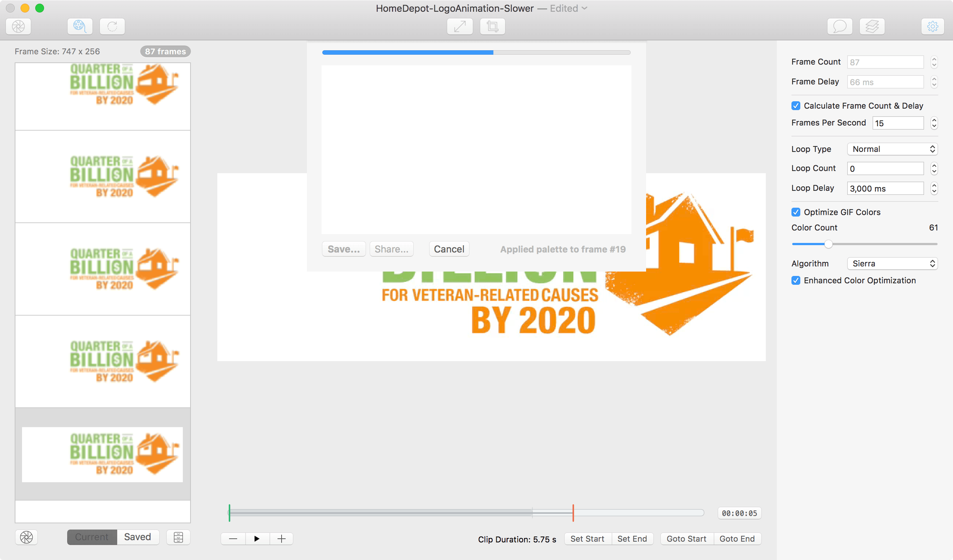This screenshot has height=560, width=953.
Task: Click the frame list icon beside Saved
Action: pos(178,537)
